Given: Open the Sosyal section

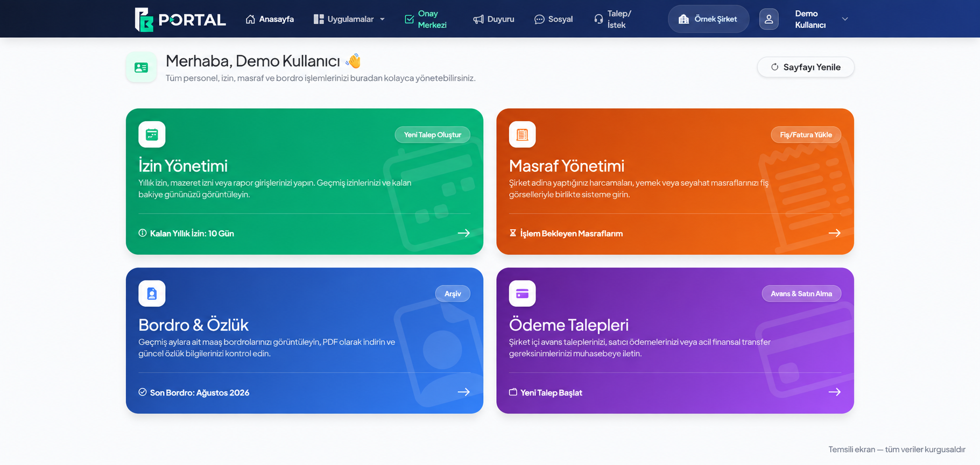Looking at the screenshot, I should (553, 19).
